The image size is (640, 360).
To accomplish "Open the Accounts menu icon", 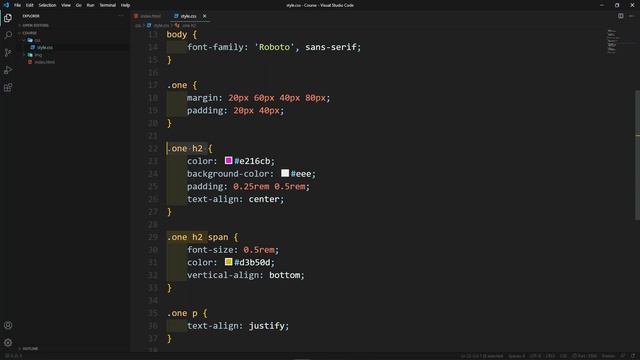I will click(x=8, y=325).
